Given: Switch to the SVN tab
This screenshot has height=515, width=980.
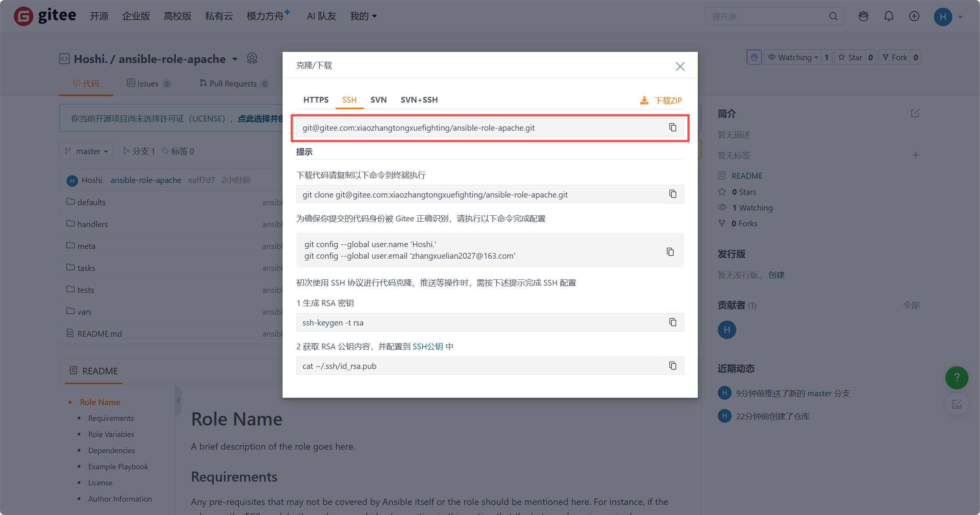Looking at the screenshot, I should [378, 100].
